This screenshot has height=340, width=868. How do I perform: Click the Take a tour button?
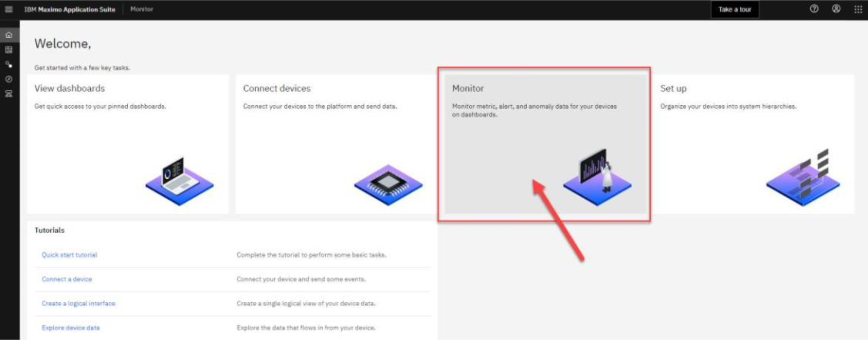pyautogui.click(x=735, y=9)
